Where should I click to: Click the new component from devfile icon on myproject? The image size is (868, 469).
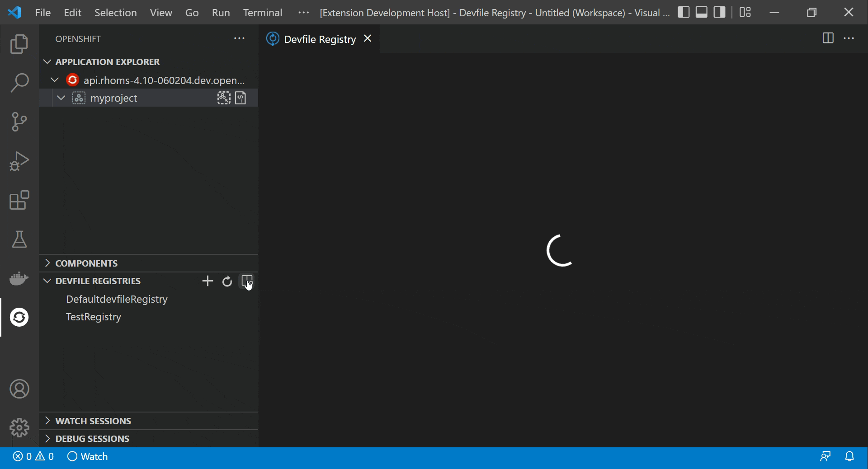pos(241,98)
